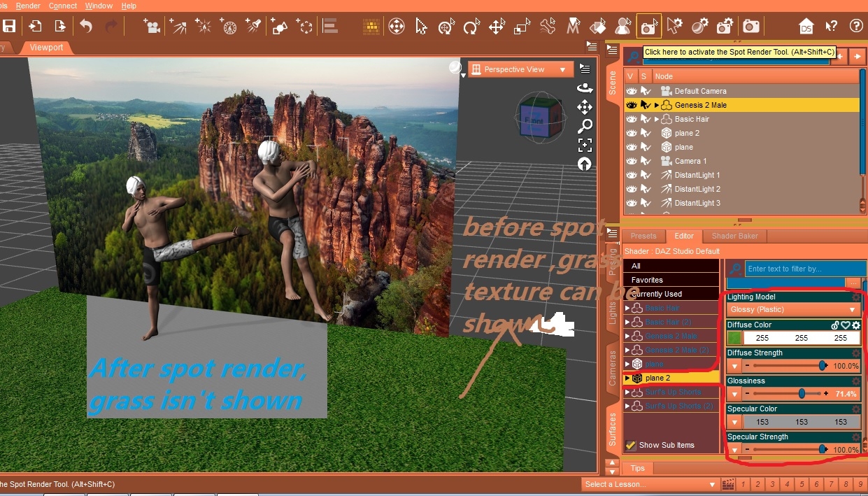The width and height of the screenshot is (868, 496).
Task: Click the viewport zoom magnifier icon
Action: coord(584,126)
